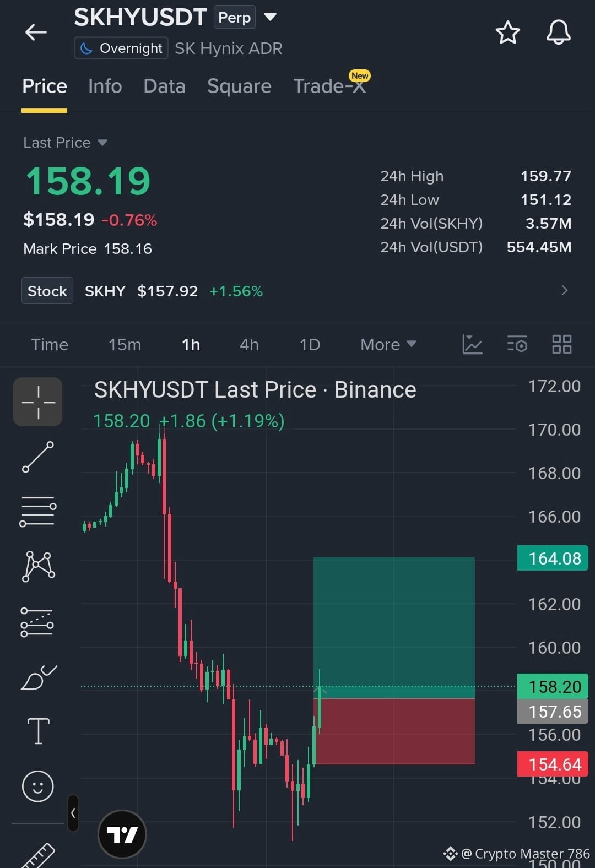Select the text annotation tool
The height and width of the screenshot is (868, 595).
point(38,731)
